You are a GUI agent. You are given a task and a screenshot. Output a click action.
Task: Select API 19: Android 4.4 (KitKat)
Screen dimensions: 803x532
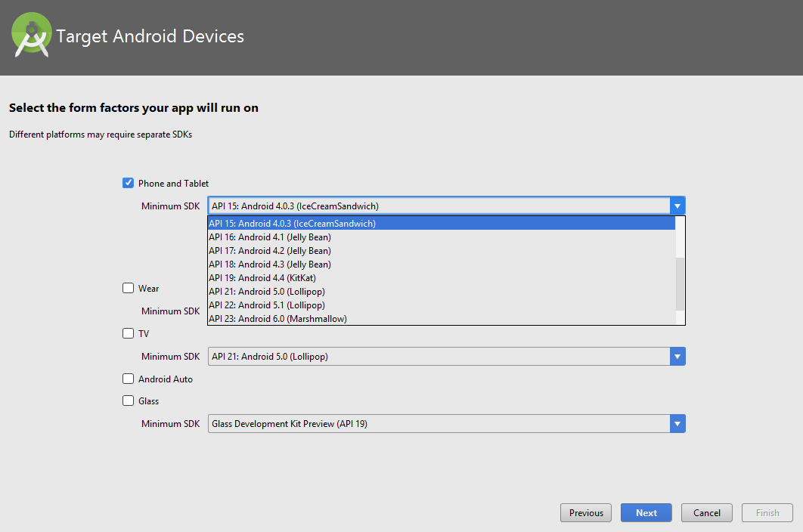coord(442,277)
